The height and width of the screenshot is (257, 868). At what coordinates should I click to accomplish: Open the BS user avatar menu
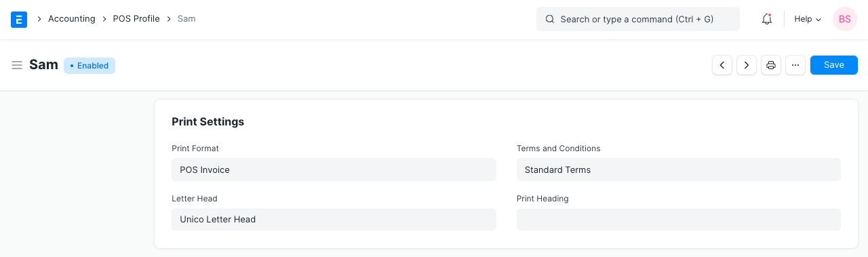click(x=845, y=19)
